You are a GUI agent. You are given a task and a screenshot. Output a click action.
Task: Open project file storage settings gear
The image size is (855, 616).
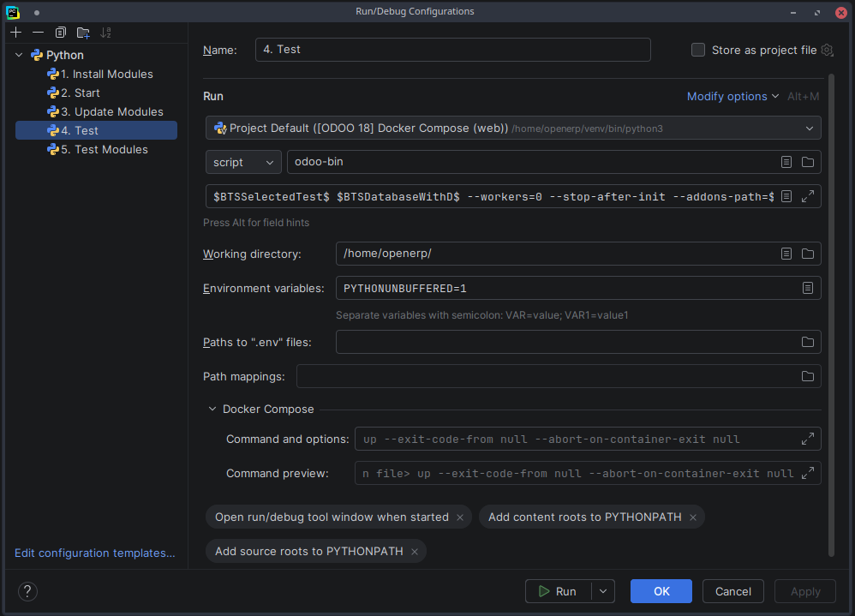pyautogui.click(x=828, y=51)
